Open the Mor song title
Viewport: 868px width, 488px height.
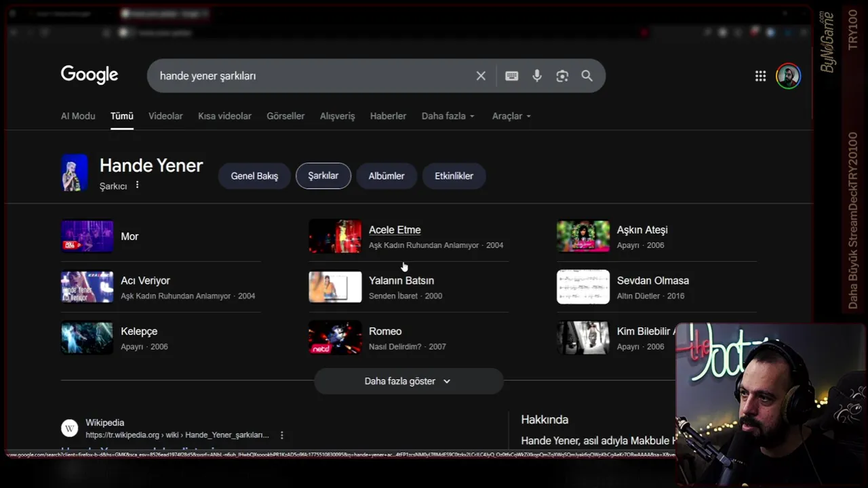pyautogui.click(x=130, y=237)
